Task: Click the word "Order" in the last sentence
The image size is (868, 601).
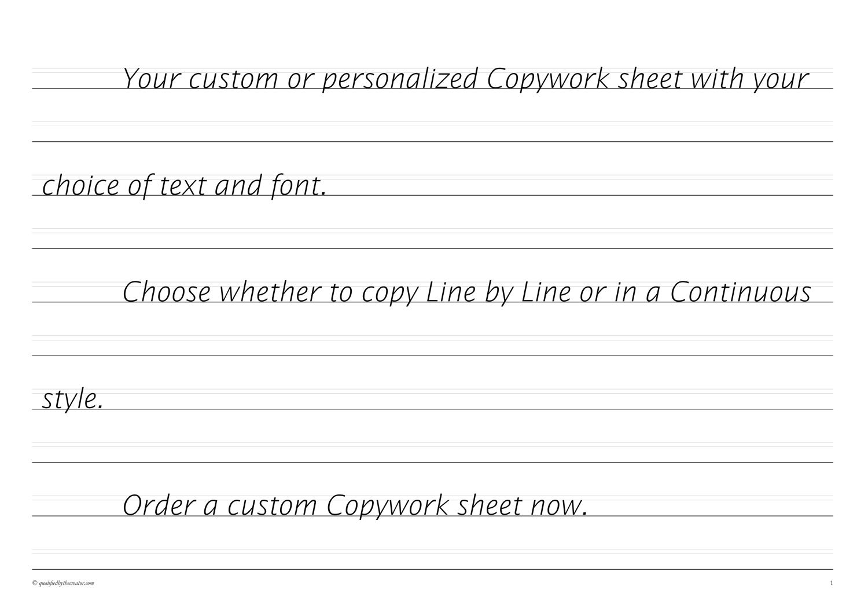Action: [x=158, y=506]
